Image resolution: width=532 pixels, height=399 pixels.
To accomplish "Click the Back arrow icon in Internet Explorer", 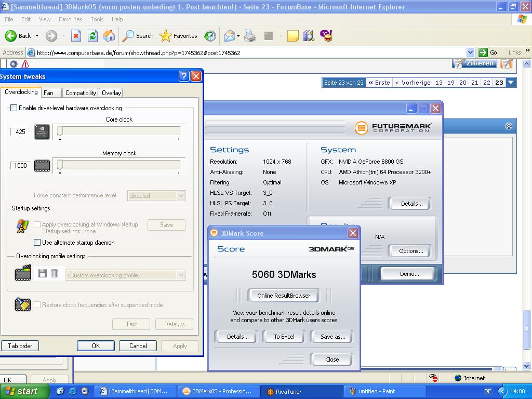I will pyautogui.click(x=10, y=36).
